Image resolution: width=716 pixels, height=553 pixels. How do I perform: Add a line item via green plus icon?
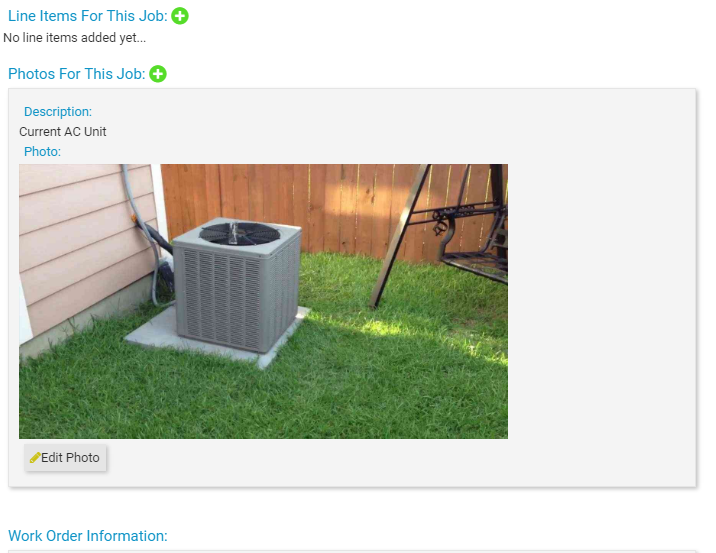[x=179, y=16]
